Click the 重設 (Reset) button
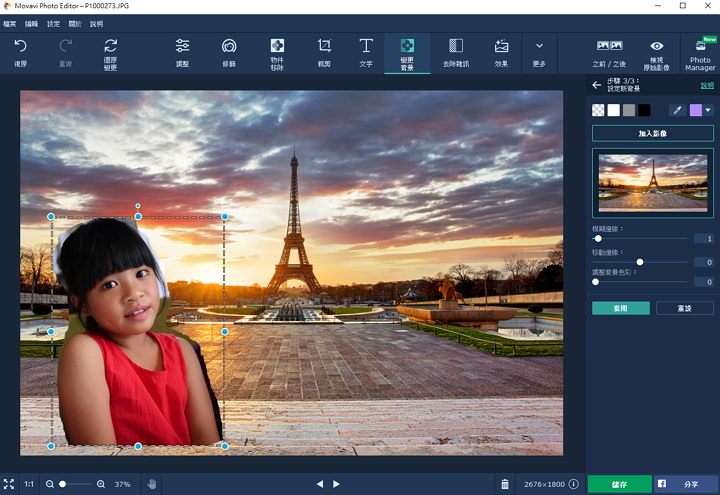Image resolution: width=720 pixels, height=495 pixels. click(x=685, y=308)
